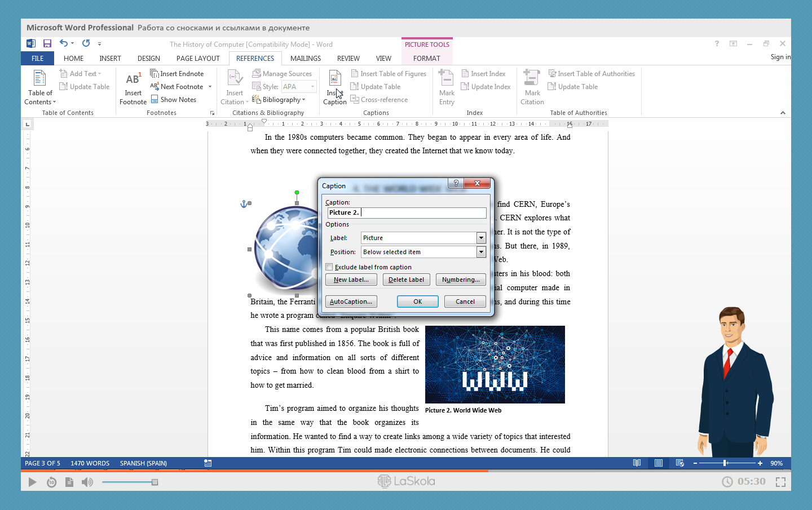Click the New Label button

click(x=351, y=280)
